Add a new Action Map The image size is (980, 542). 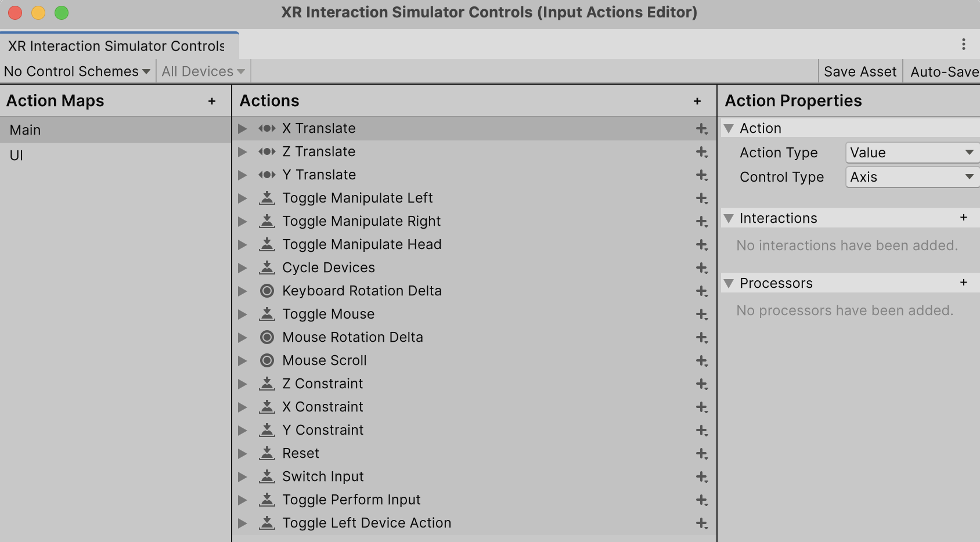(x=211, y=100)
